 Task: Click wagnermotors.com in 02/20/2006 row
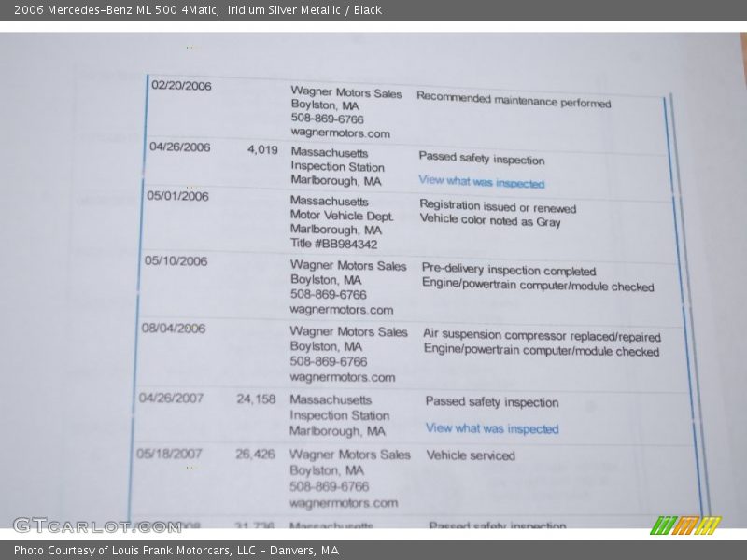coord(340,133)
